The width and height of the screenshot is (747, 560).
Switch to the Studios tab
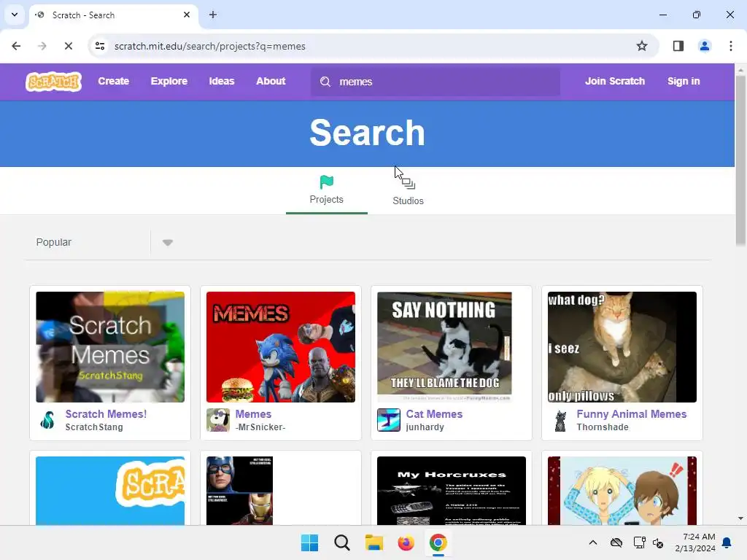click(409, 190)
